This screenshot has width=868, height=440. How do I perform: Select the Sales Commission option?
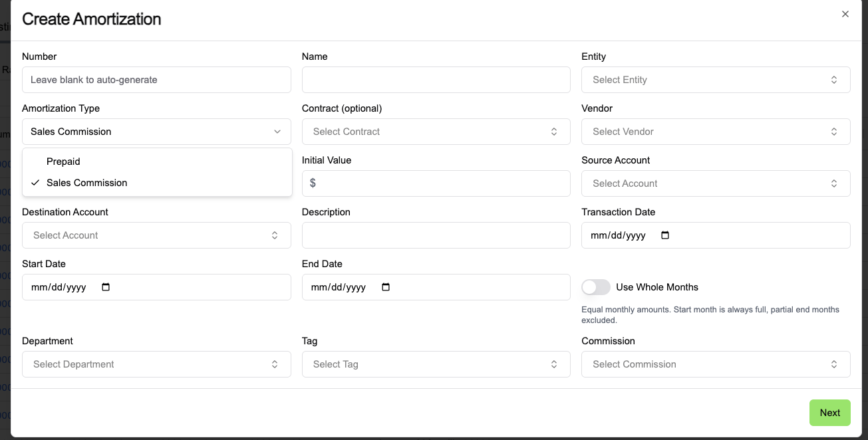point(86,183)
